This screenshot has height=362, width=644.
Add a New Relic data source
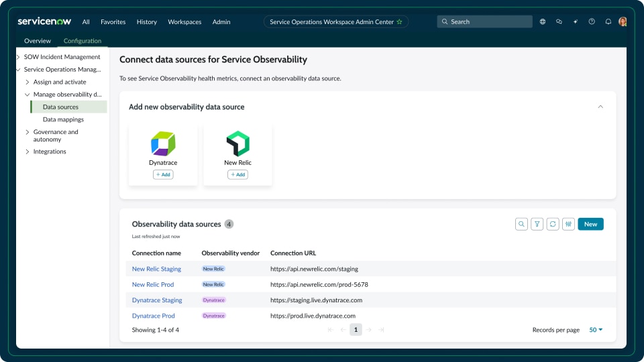click(x=237, y=174)
